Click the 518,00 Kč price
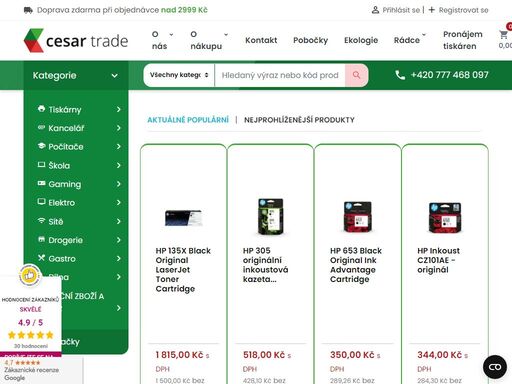Image resolution: width=512 pixels, height=384 pixels. point(264,355)
